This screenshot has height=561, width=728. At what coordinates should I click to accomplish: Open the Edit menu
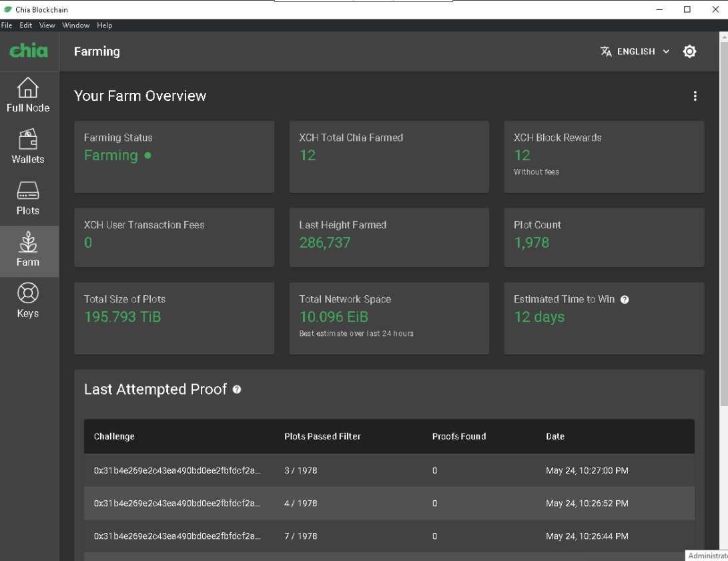[x=25, y=25]
